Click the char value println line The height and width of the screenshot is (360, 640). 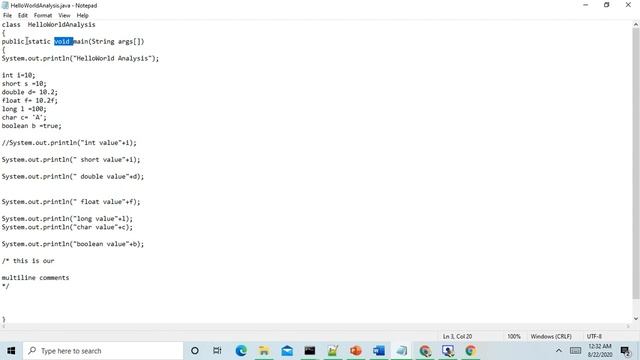point(67,227)
